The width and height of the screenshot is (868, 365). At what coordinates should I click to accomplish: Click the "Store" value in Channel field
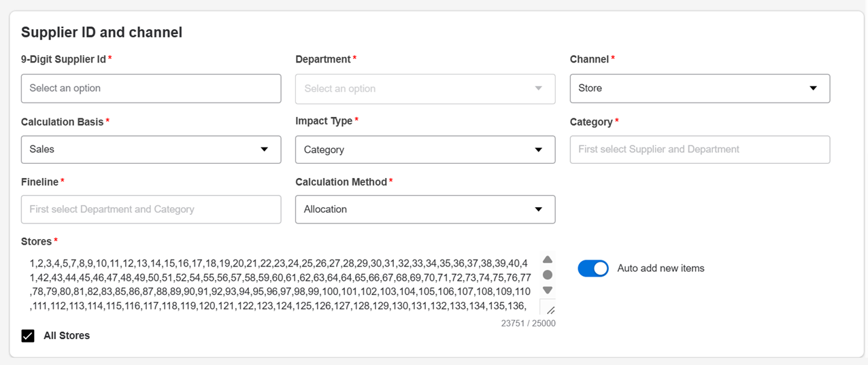click(x=590, y=88)
